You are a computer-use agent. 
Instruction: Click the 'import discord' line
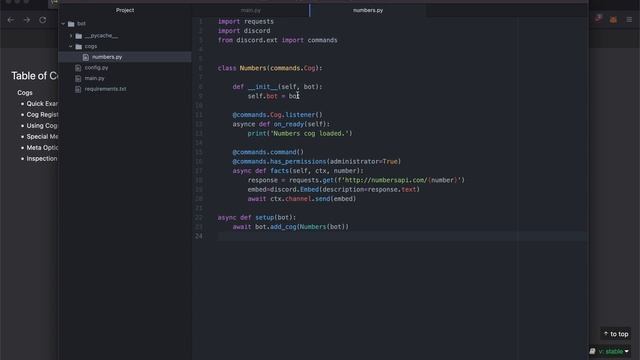244,31
